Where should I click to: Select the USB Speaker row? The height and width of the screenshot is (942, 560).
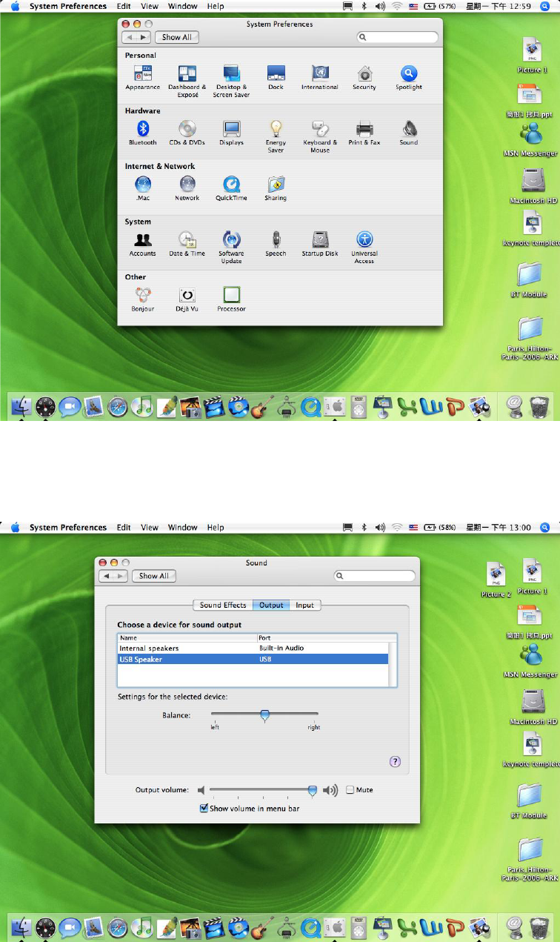pyautogui.click(x=253, y=658)
